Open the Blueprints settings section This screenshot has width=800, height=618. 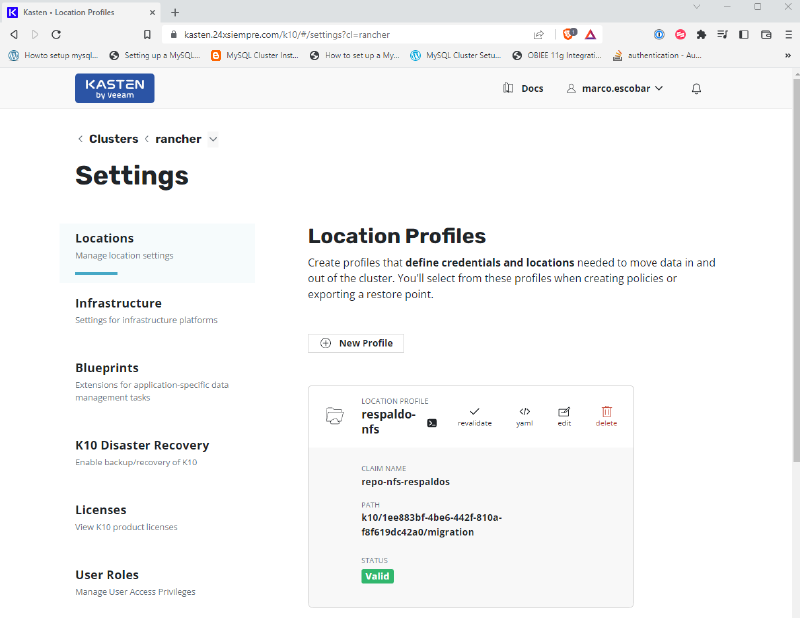click(152, 382)
